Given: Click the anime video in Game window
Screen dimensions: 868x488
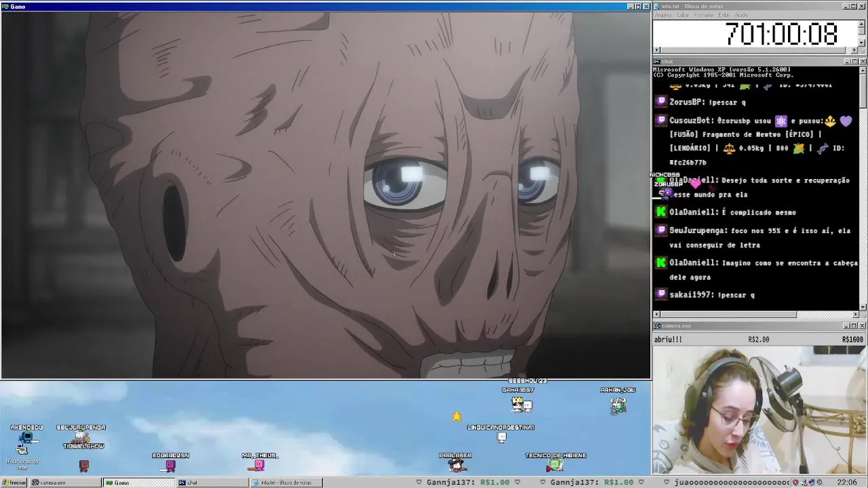Looking at the screenshot, I should [x=325, y=195].
